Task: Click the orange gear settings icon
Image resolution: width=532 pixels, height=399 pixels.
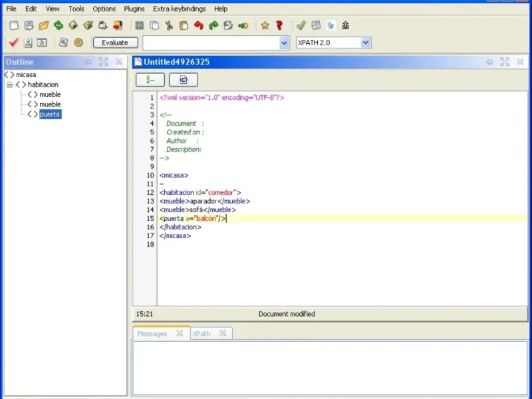Action: (78, 43)
